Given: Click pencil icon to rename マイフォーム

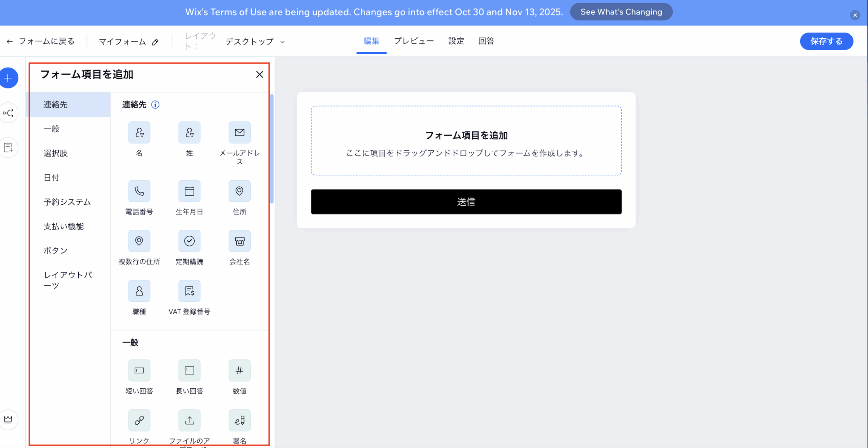Looking at the screenshot, I should click(155, 42).
